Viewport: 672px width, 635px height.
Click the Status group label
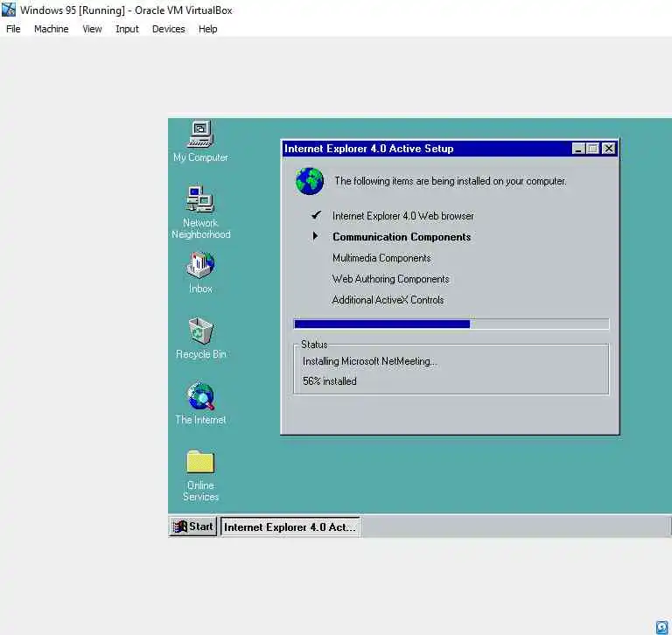tap(314, 345)
